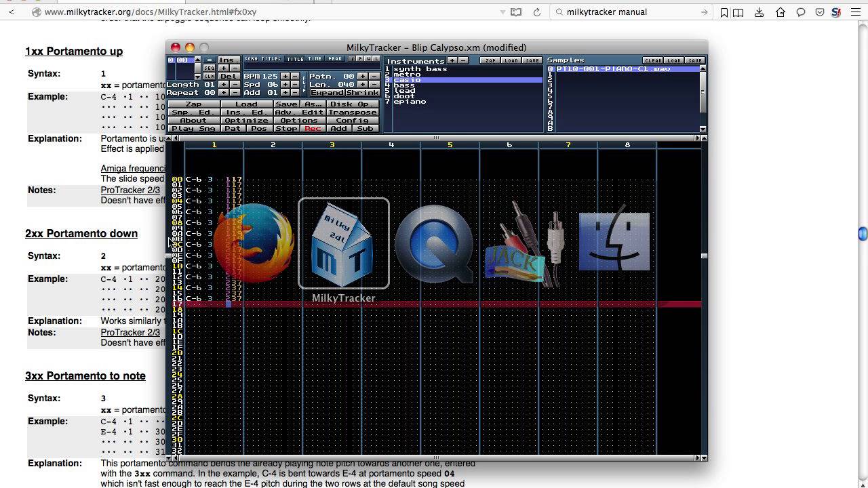Decrease BPM with the minus button
This screenshot has height=488, width=868.
[x=295, y=76]
